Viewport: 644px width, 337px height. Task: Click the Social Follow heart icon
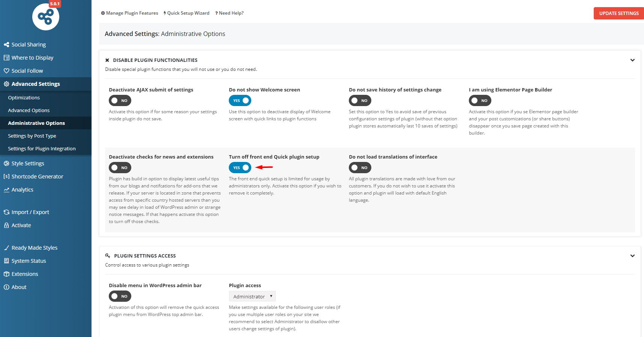(x=6, y=71)
